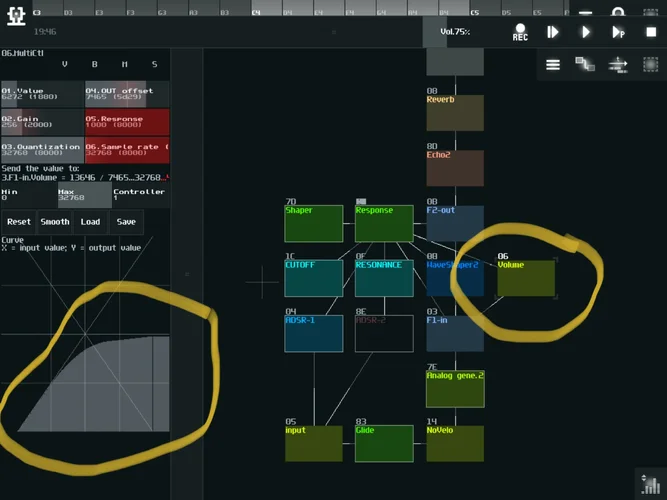Click the plain Play triangle icon

586,32
